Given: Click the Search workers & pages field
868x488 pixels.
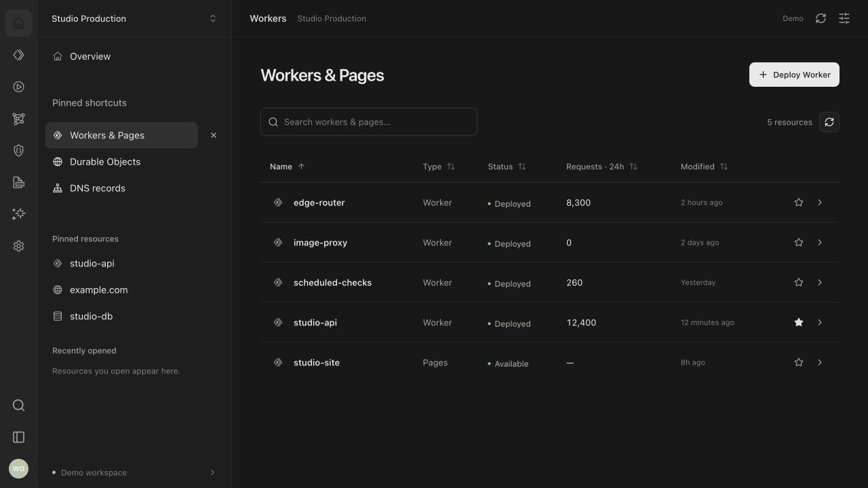Looking at the screenshot, I should tap(369, 122).
